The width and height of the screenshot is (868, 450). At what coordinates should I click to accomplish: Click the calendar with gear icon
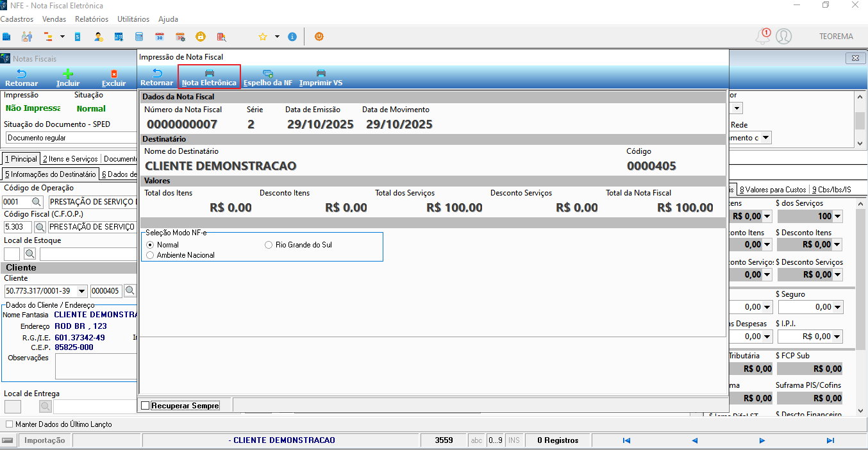[180, 37]
